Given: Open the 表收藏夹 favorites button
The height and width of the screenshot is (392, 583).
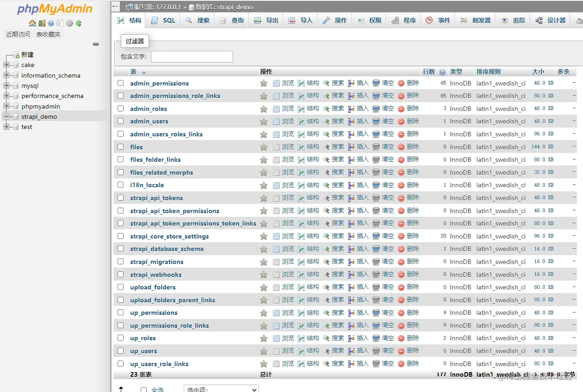Looking at the screenshot, I should click(x=48, y=34).
